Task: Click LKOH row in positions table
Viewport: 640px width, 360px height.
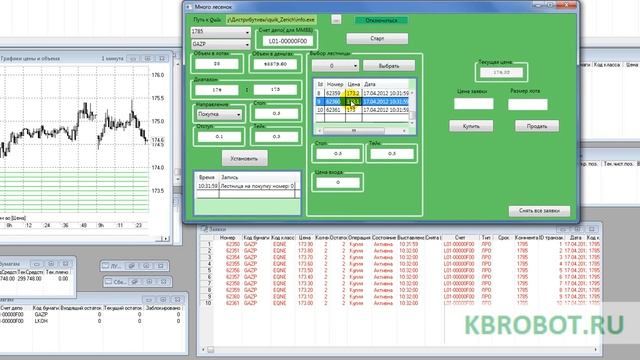Action: pos(91,321)
